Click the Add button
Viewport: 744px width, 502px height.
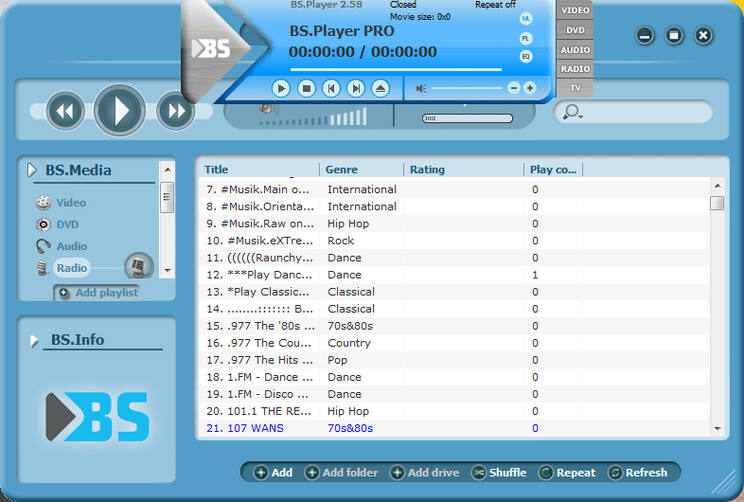click(x=273, y=473)
